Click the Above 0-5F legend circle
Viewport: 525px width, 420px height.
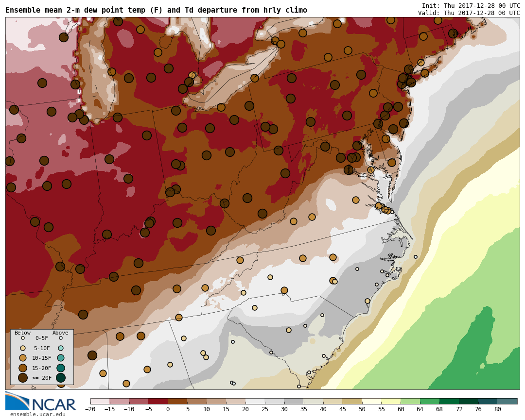pos(61,338)
